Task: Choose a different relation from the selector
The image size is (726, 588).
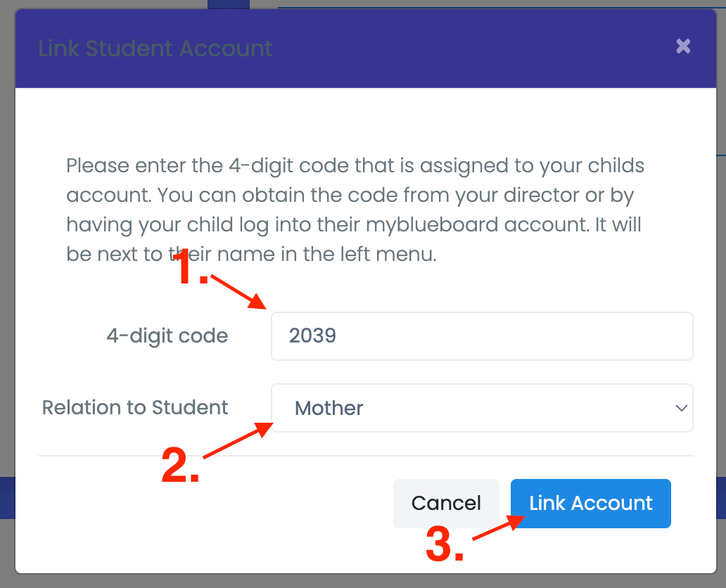Action: point(482,408)
